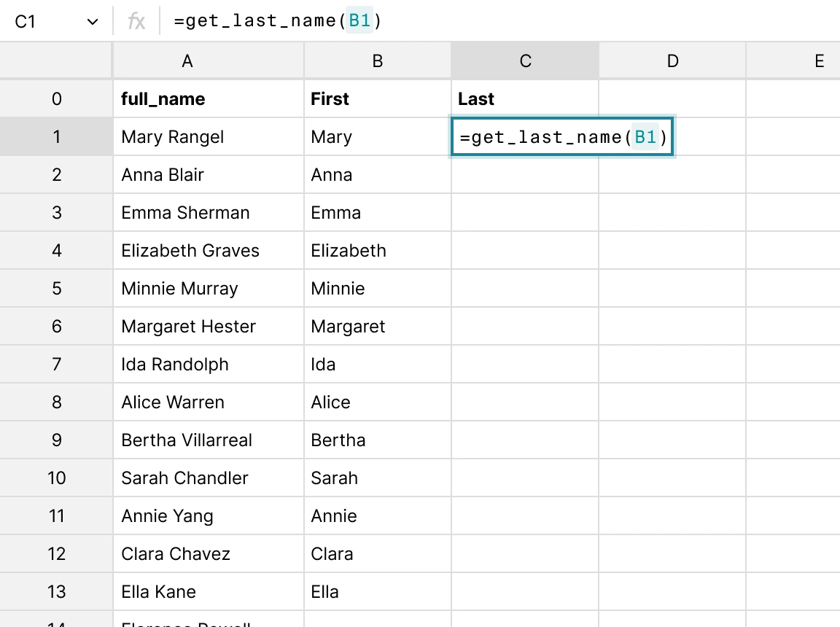Select row 13 header
Image resolution: width=840 pixels, height=627 pixels.
[56, 591]
